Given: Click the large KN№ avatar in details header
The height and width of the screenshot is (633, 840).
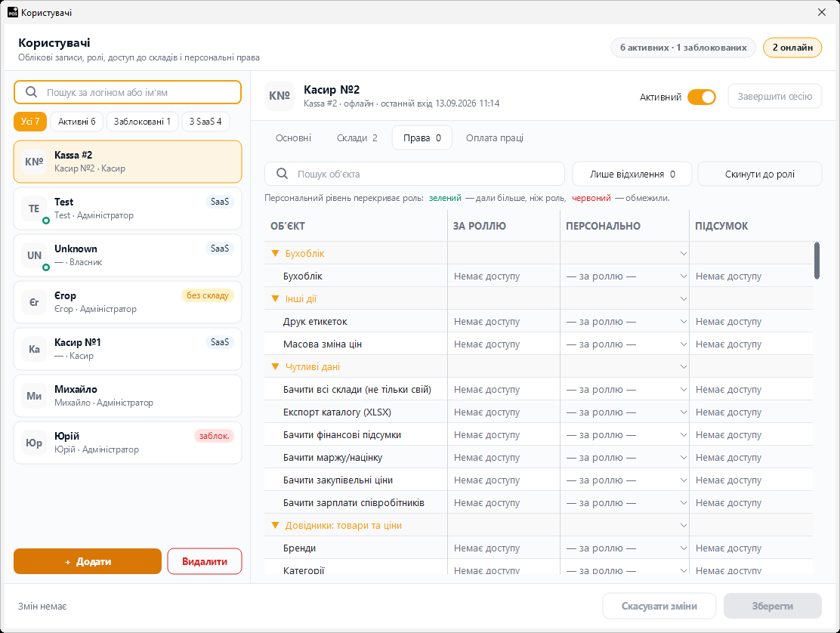Looking at the screenshot, I should click(279, 96).
